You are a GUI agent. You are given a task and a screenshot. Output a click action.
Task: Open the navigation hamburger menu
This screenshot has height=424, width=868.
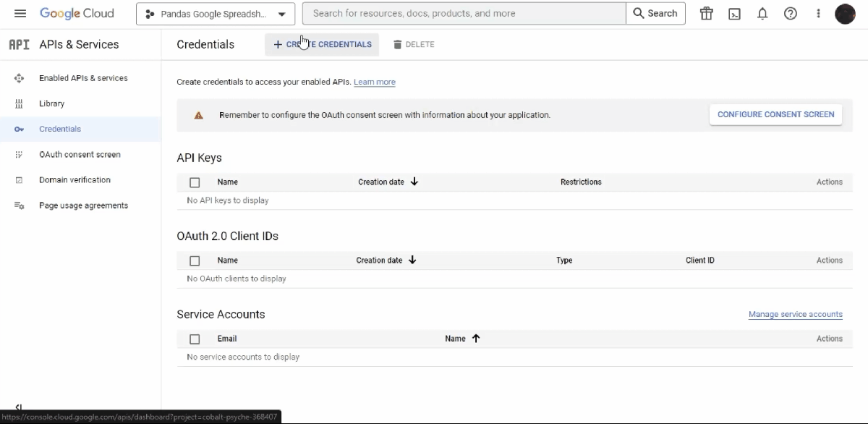coord(20,13)
